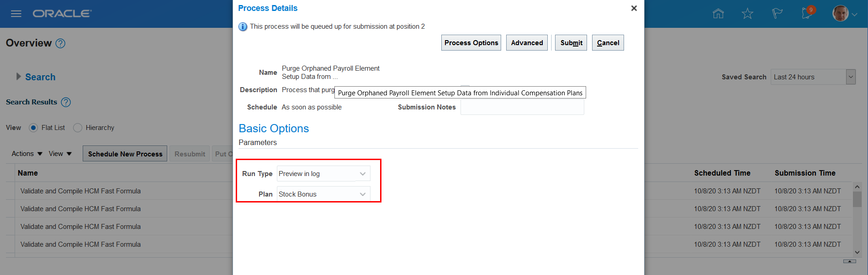Click the Submit button
The width and height of the screenshot is (868, 275).
click(x=571, y=43)
